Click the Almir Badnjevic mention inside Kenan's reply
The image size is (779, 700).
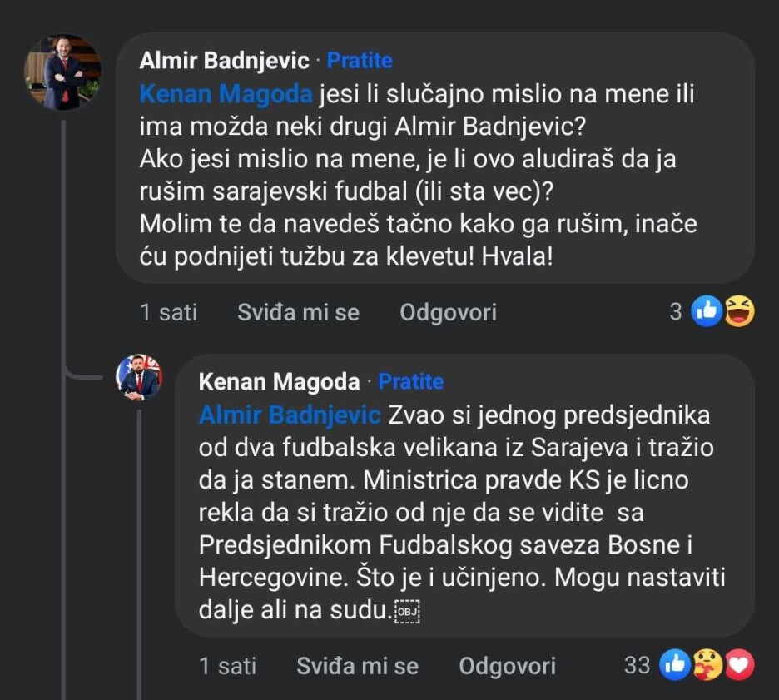289,415
